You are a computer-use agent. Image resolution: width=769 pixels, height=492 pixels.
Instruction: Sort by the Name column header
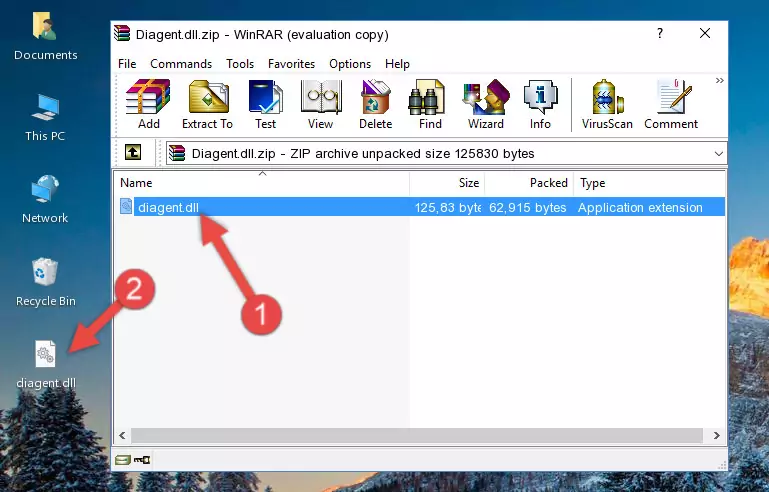(262, 183)
